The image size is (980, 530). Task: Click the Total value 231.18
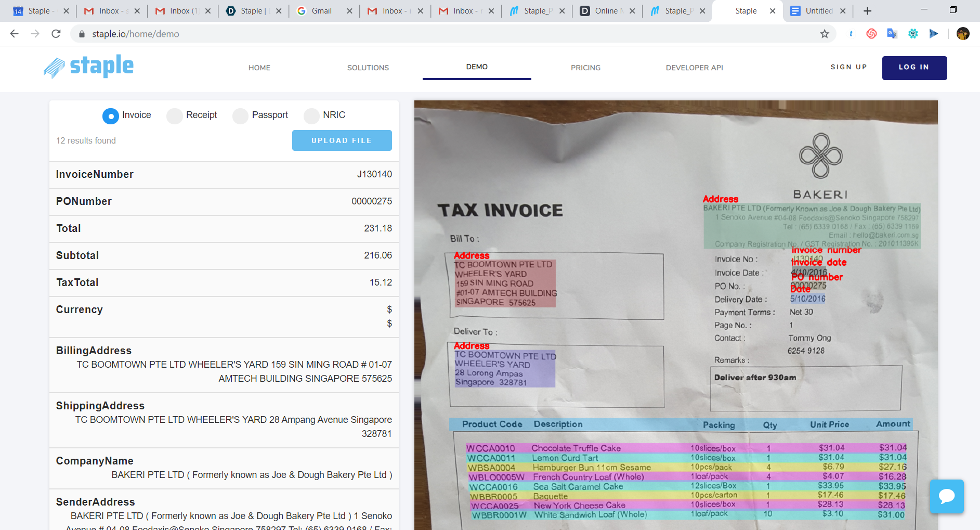tap(378, 228)
